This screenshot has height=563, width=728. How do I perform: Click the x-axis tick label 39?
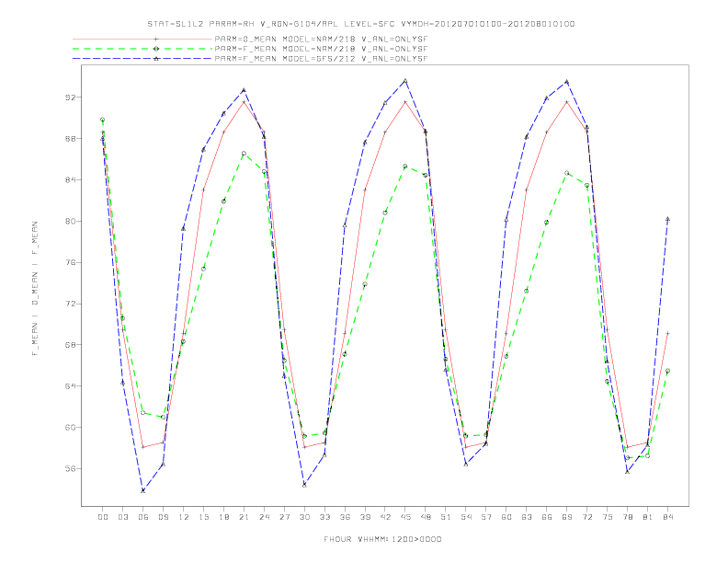pos(365,517)
